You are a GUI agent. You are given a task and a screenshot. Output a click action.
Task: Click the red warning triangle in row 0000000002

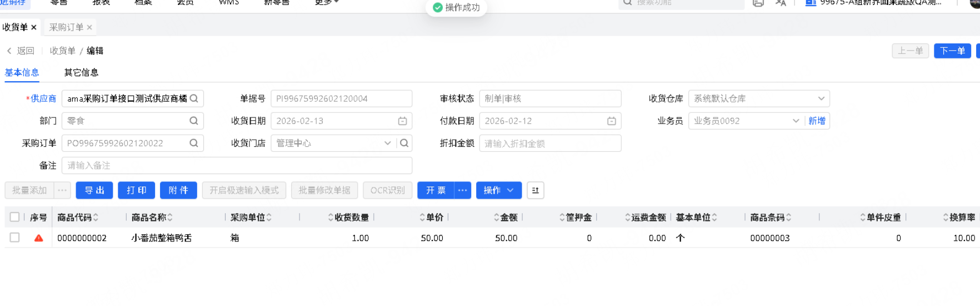click(x=39, y=238)
